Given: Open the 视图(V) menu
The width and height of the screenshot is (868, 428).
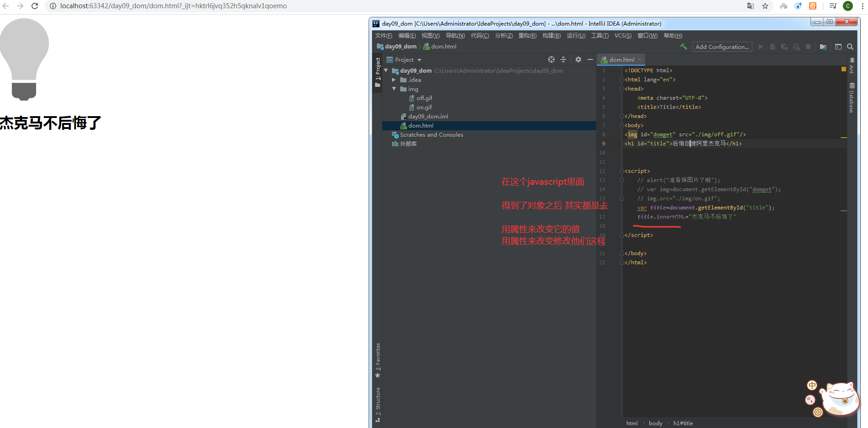Looking at the screenshot, I should [430, 36].
